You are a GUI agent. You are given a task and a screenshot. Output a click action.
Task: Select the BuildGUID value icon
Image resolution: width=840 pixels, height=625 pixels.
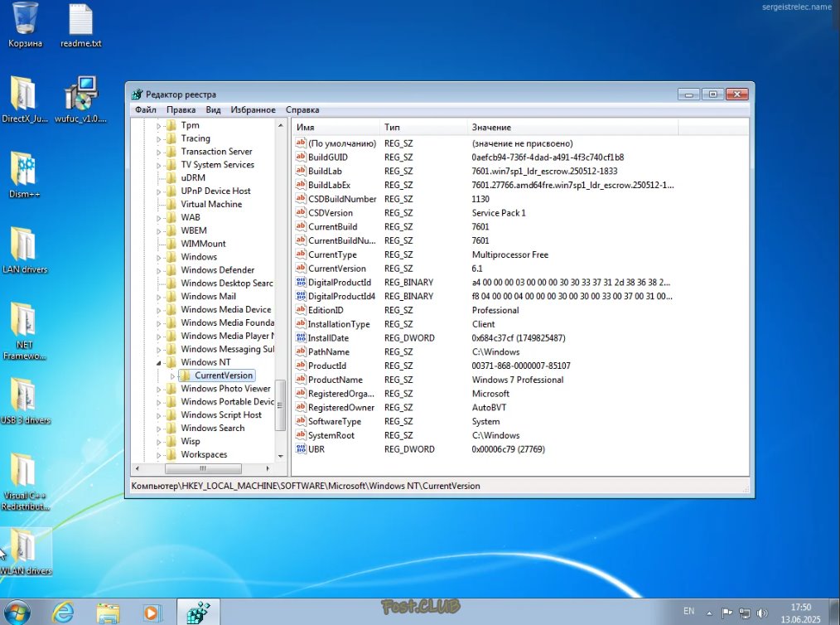[x=301, y=157]
